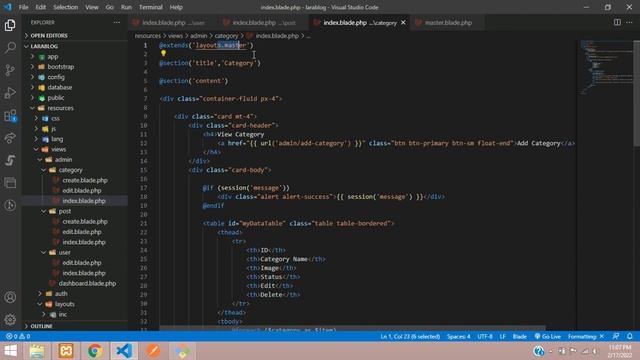Open the Explorer view in the activity bar
Image resolution: width=640 pixels, height=360 pixels.
pos(10,25)
